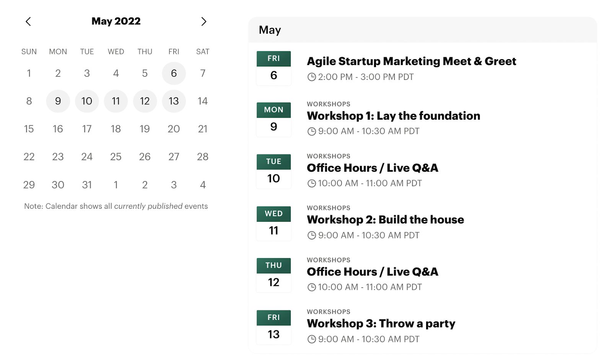The height and width of the screenshot is (364, 612).
Task: Click the THU 12 date badge
Action: [273, 275]
